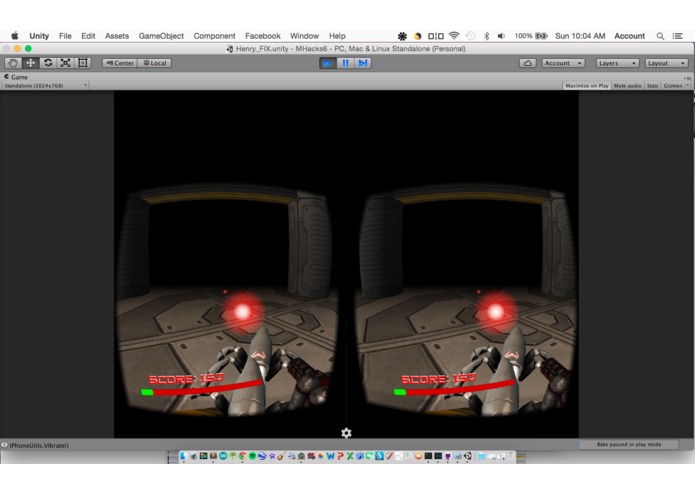695x494 pixels.
Task: Select the Hand tool in Unity toolbar
Action: (13, 63)
